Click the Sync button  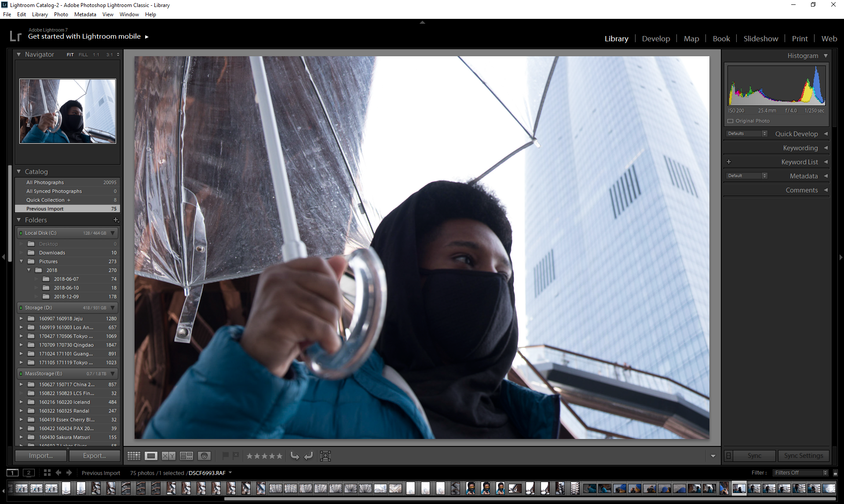pos(755,456)
